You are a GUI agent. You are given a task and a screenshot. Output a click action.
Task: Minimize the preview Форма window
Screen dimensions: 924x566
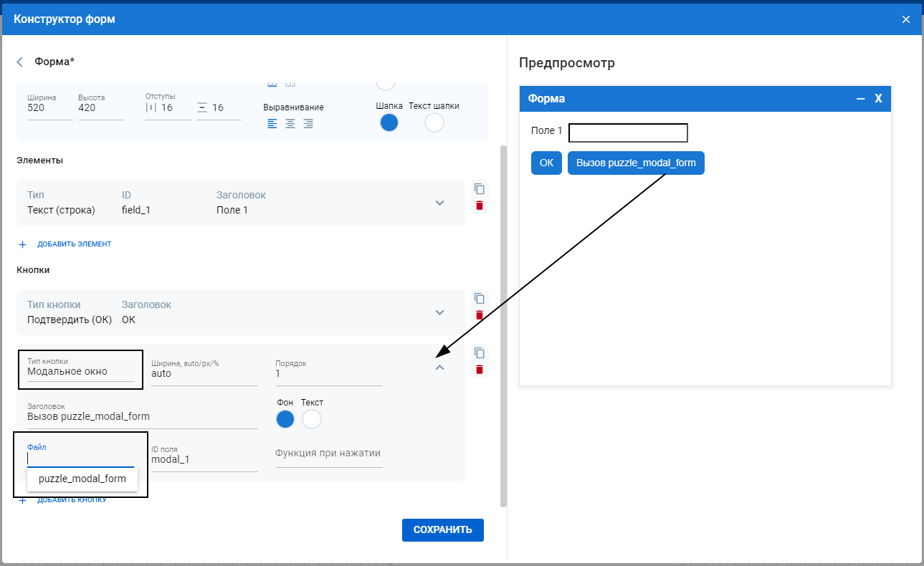coord(860,99)
